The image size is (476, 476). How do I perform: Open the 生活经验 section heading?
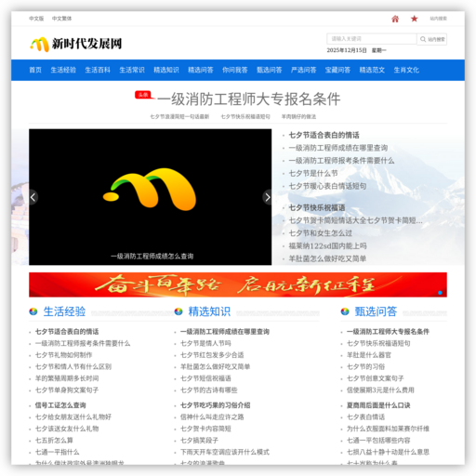pyautogui.click(x=64, y=311)
